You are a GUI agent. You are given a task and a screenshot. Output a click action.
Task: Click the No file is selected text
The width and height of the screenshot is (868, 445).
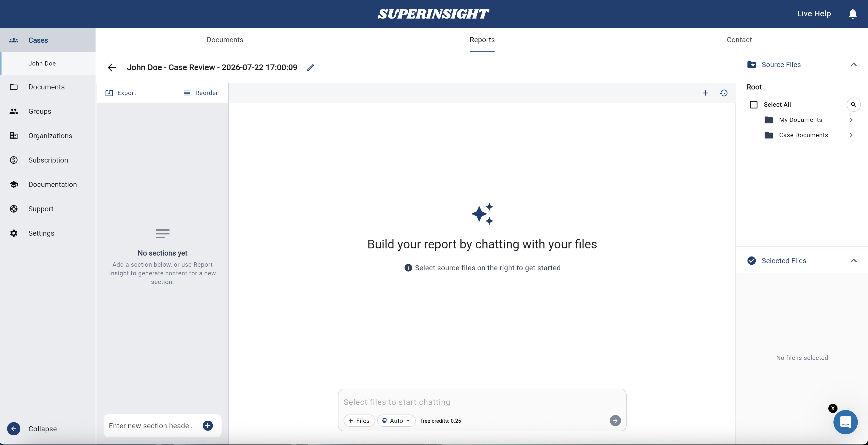pos(802,358)
